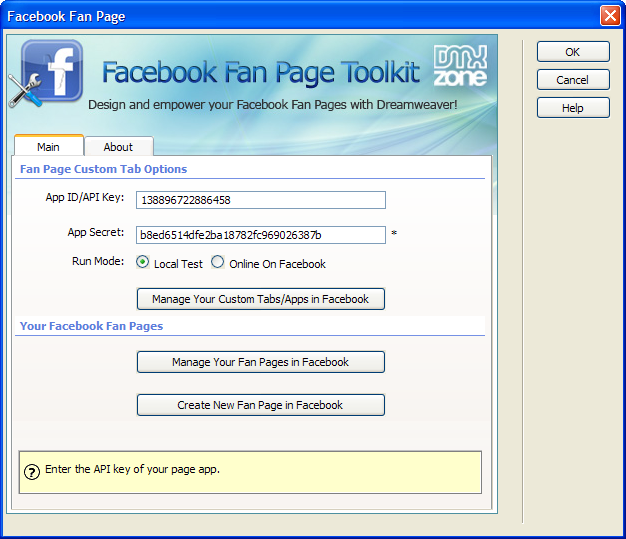Click the 'Enter the API key' hint text
This screenshot has width=626, height=539.
(133, 469)
